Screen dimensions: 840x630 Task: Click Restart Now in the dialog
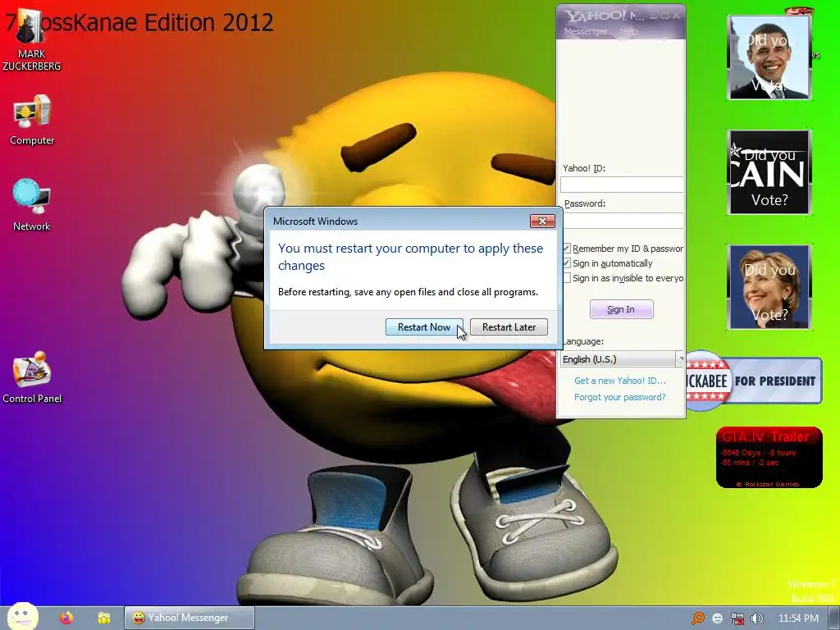(424, 326)
